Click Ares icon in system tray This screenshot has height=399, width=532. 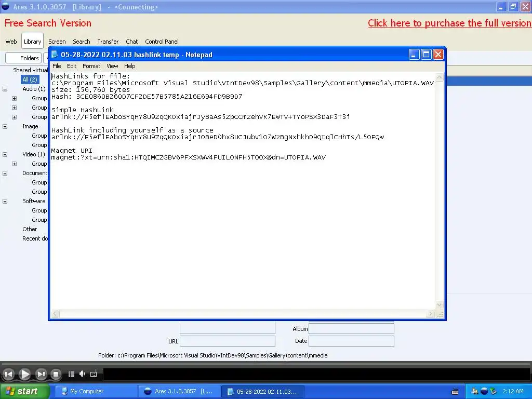click(x=484, y=391)
